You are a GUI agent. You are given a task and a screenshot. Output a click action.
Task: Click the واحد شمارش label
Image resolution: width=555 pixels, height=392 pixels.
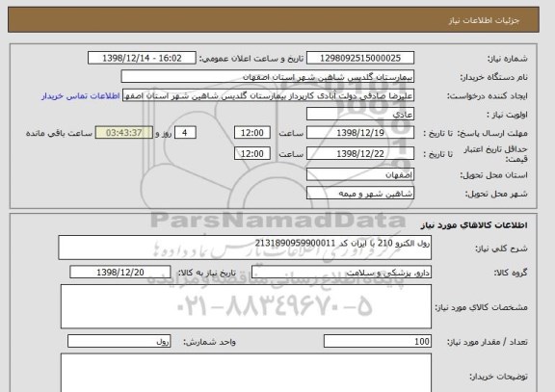click(209, 342)
